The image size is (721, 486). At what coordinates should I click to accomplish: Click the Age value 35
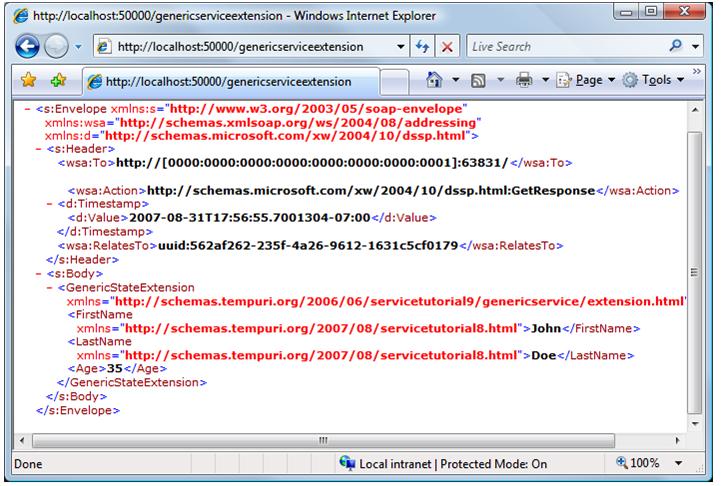coord(114,369)
